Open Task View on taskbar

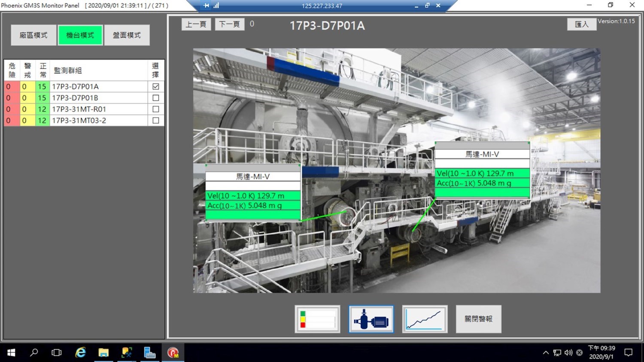coord(57,353)
